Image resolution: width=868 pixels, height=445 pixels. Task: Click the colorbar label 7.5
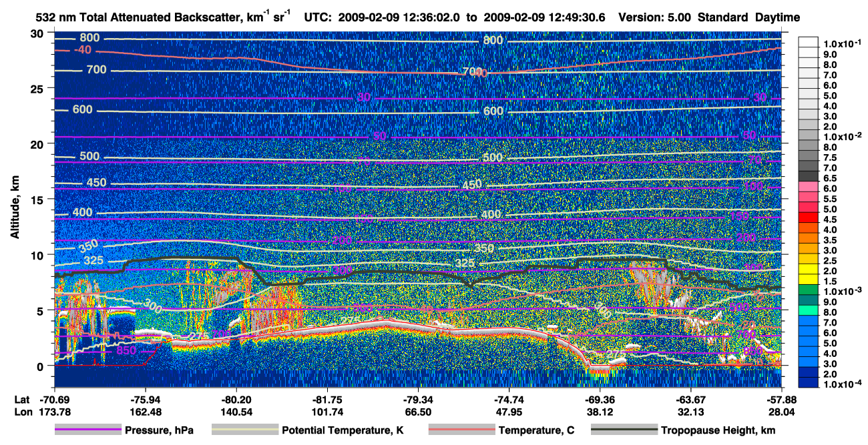[x=830, y=157]
